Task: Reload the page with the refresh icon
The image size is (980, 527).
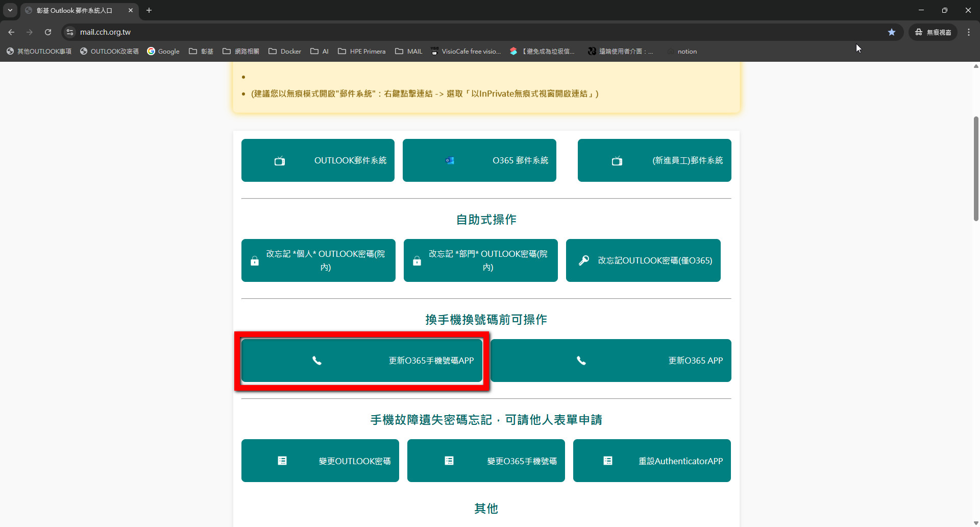Action: pos(48,32)
